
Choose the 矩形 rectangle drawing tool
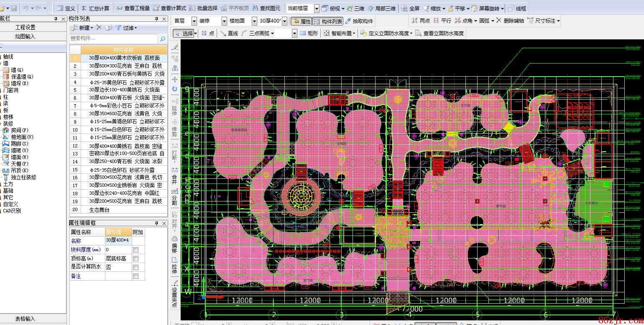point(309,33)
